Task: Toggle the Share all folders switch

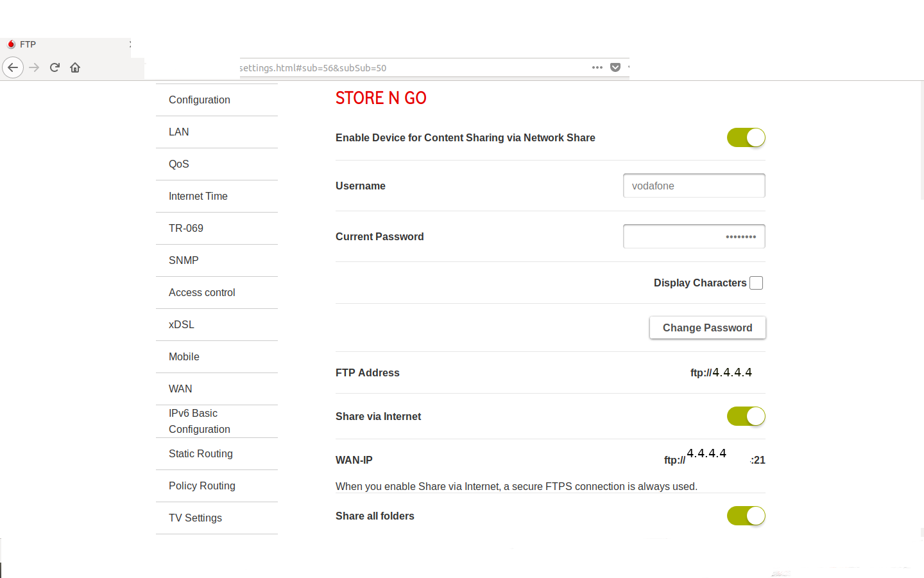Action: pos(746,516)
